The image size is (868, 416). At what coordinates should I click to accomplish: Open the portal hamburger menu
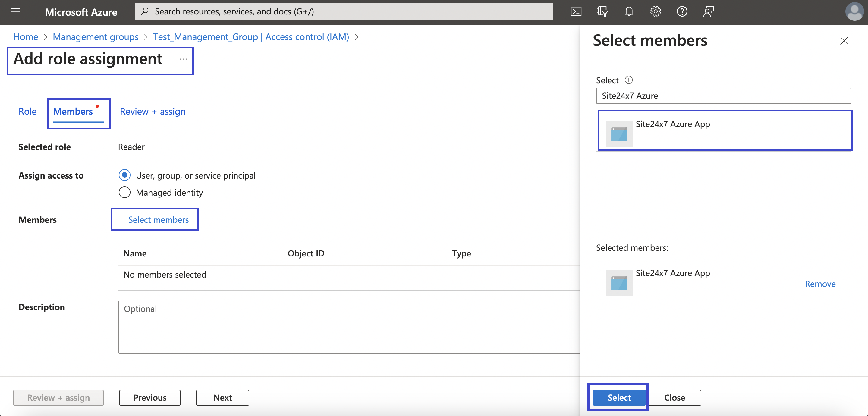pyautogui.click(x=15, y=11)
